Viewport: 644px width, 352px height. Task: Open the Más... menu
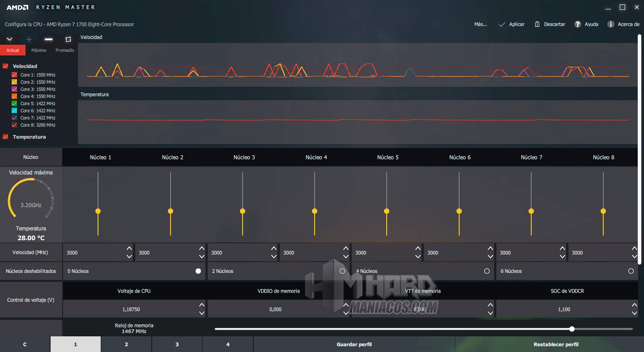point(480,24)
